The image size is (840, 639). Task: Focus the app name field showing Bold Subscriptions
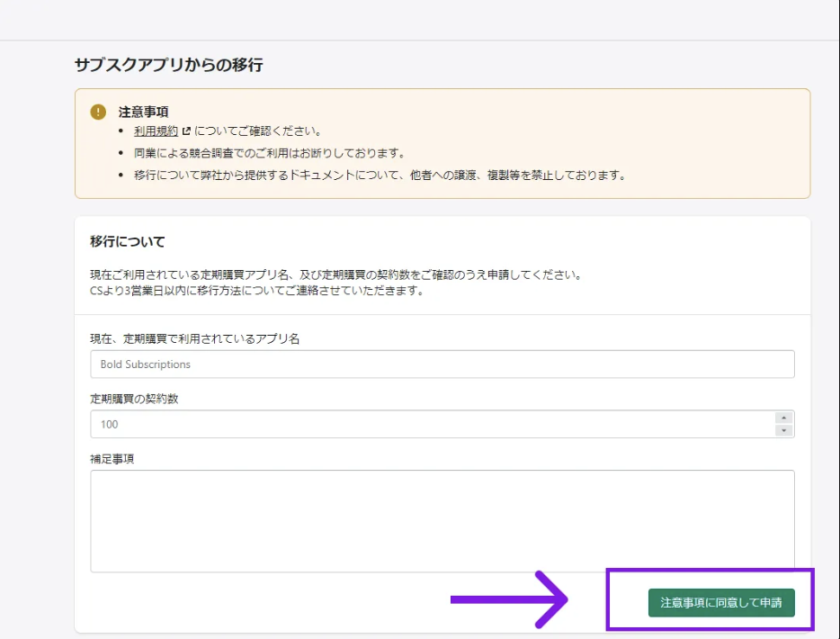pos(442,364)
